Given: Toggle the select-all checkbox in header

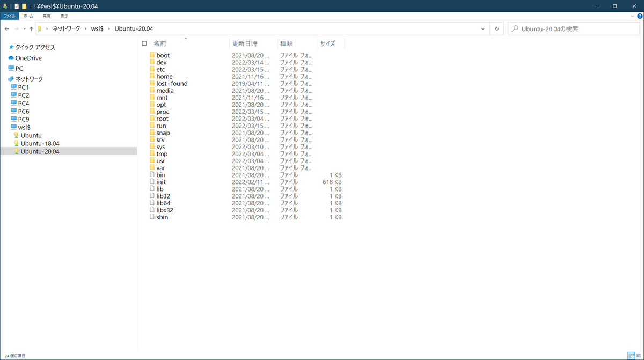Looking at the screenshot, I should click(x=144, y=43).
